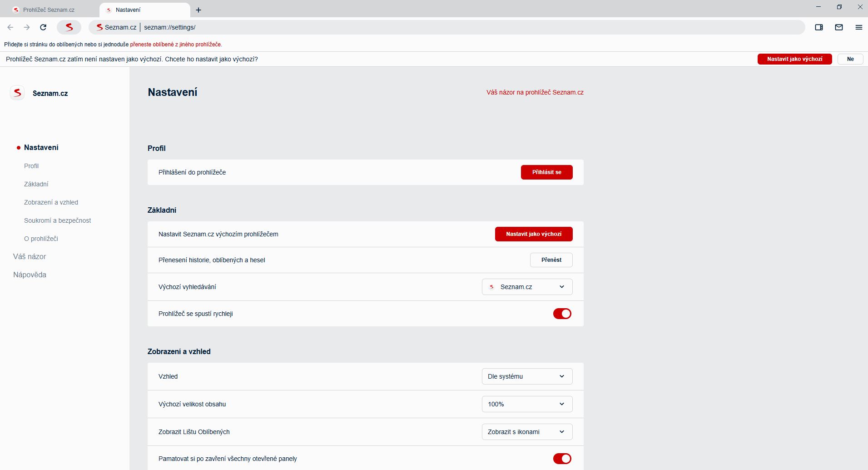Go to Zobrazení a vzhled in sidebar
Viewport: 868px width, 470px height.
pos(51,202)
